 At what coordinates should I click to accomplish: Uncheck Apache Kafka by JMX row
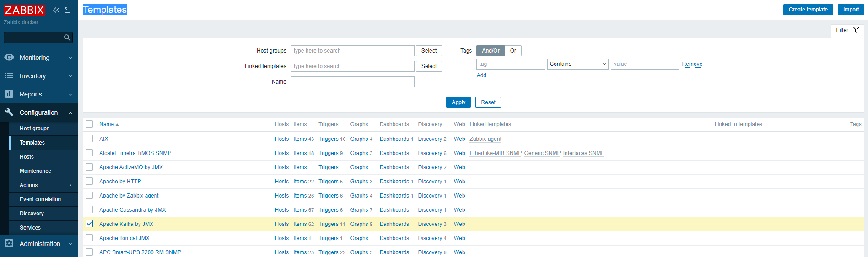[89, 224]
